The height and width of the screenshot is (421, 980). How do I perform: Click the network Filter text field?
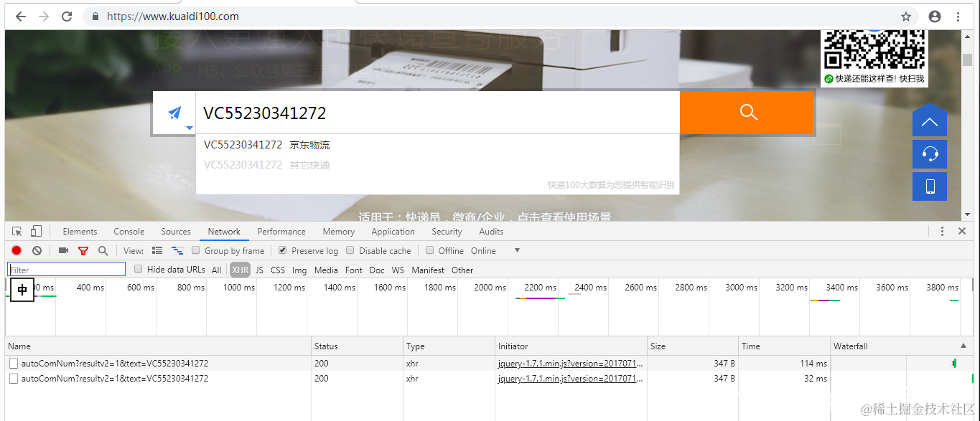[67, 270]
